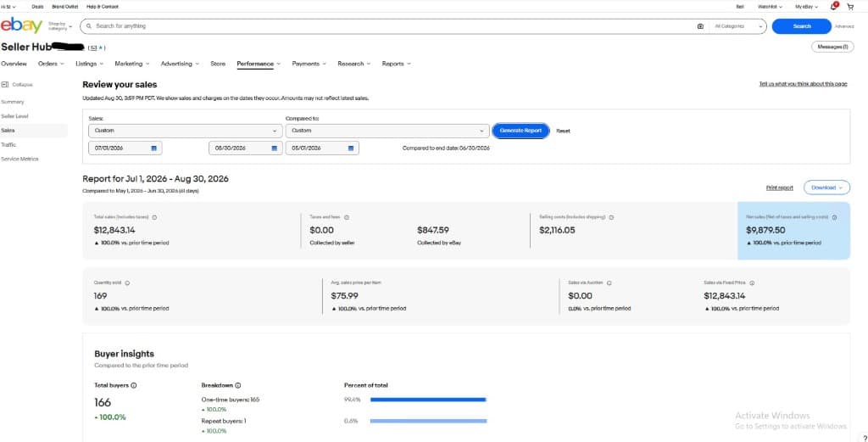Open calendar for start date 07/01/2026
Screen dimensions: 868x442
(153, 148)
